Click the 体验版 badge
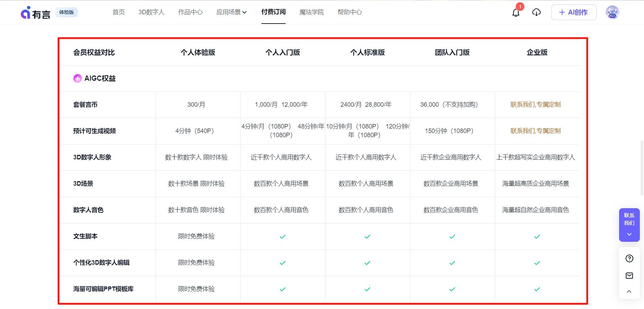Image resolution: width=644 pixels, height=309 pixels. click(x=66, y=12)
